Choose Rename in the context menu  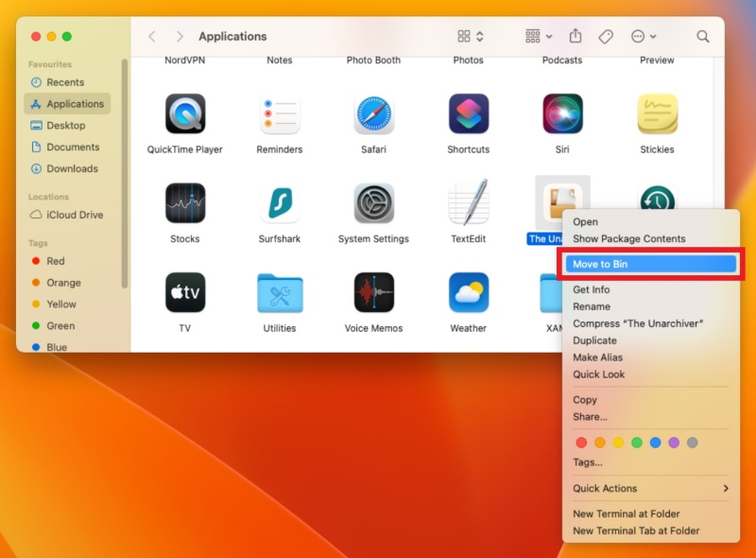point(650,306)
